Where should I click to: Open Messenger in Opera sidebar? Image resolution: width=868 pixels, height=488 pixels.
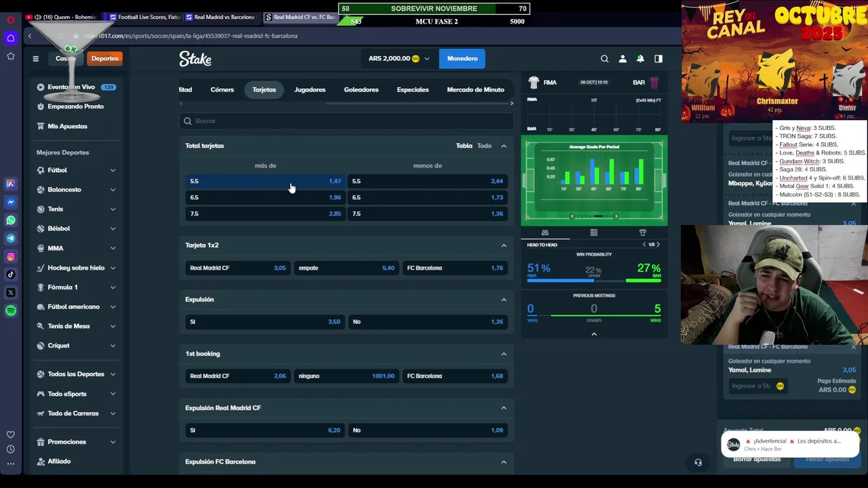pos(11,202)
